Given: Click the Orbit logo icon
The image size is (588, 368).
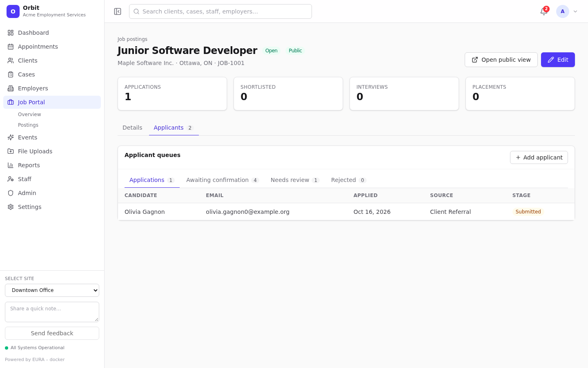Looking at the screenshot, I should click(13, 11).
